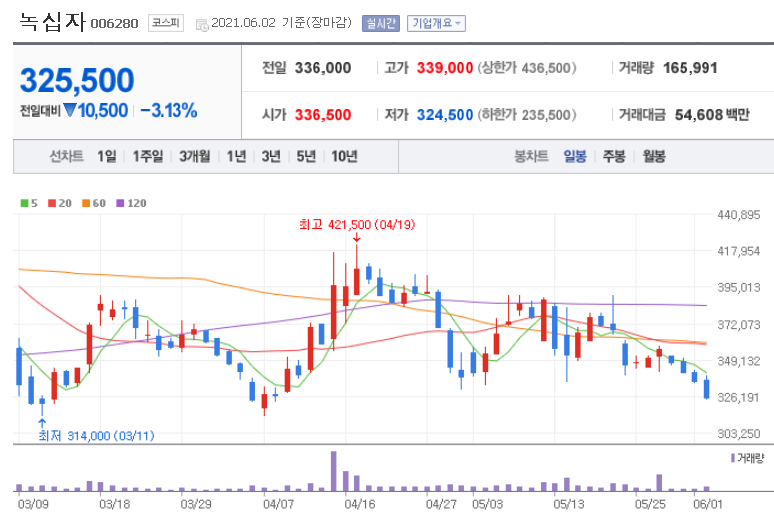Click the 2021.06.02 기준(장마감) date text

click(281, 23)
